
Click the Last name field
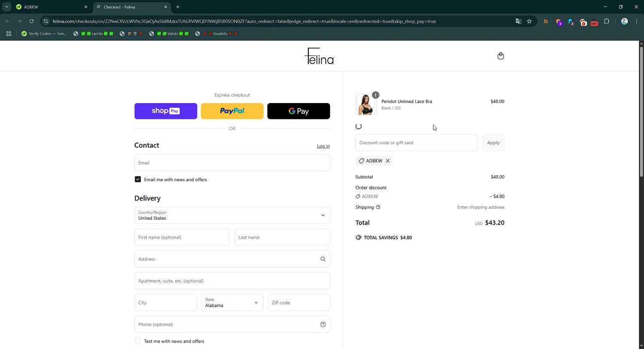click(x=282, y=237)
